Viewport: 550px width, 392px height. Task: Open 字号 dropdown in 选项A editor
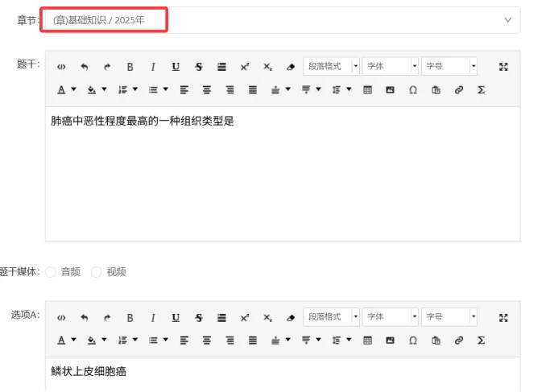449,317
